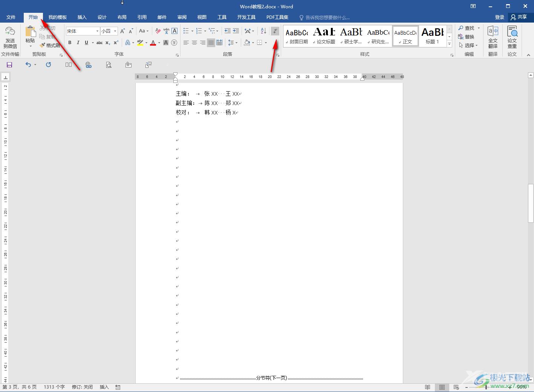The image size is (534, 392).
Task: Apply character border icon
Action: (x=174, y=31)
